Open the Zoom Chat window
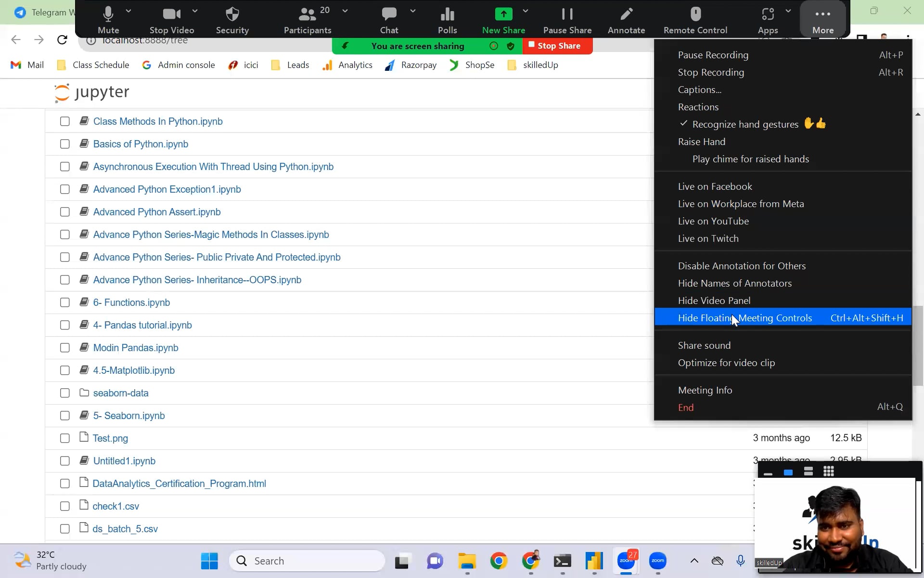Image resolution: width=924 pixels, height=578 pixels. pos(389,20)
